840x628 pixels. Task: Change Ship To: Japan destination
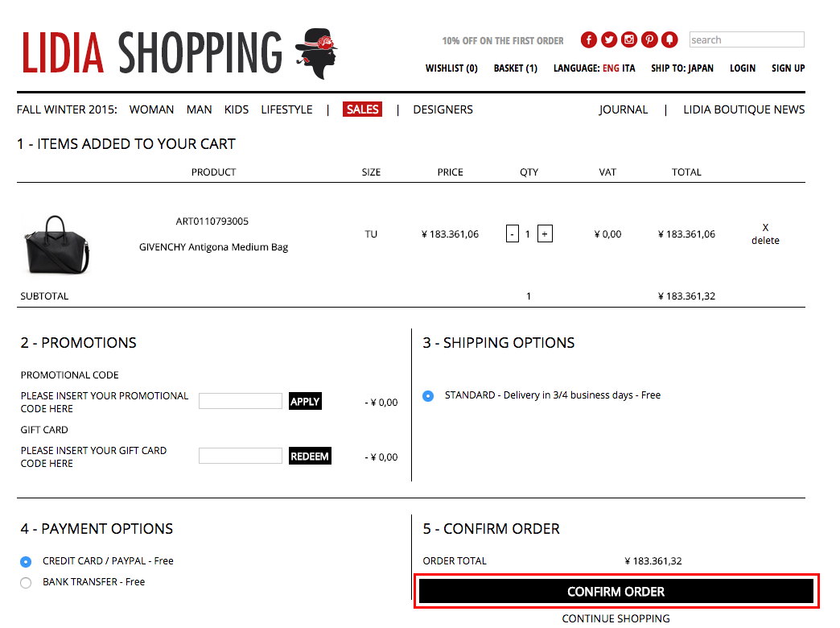pyautogui.click(x=682, y=68)
